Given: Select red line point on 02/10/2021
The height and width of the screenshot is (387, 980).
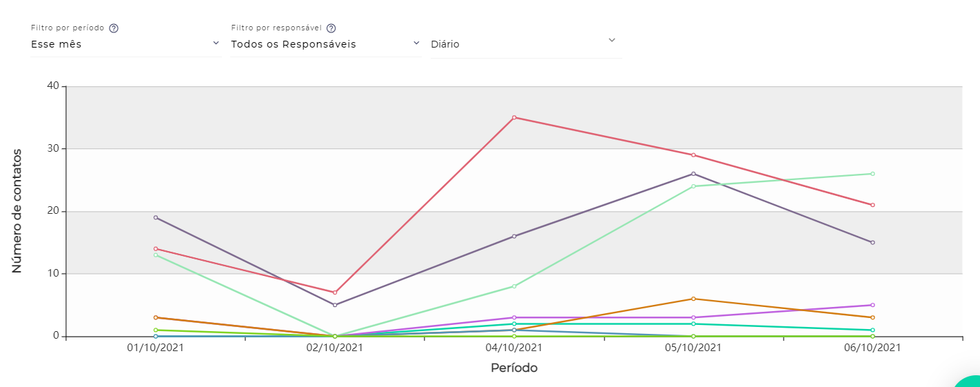Looking at the screenshot, I should click(x=335, y=292).
